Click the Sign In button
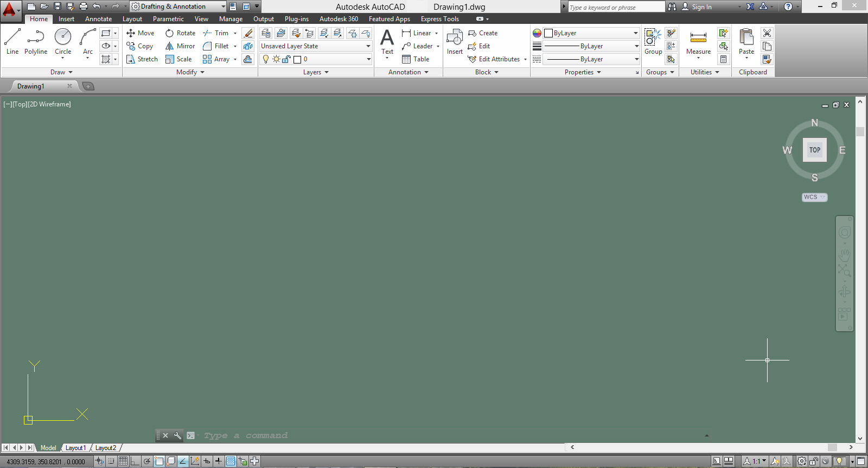 tap(697, 7)
